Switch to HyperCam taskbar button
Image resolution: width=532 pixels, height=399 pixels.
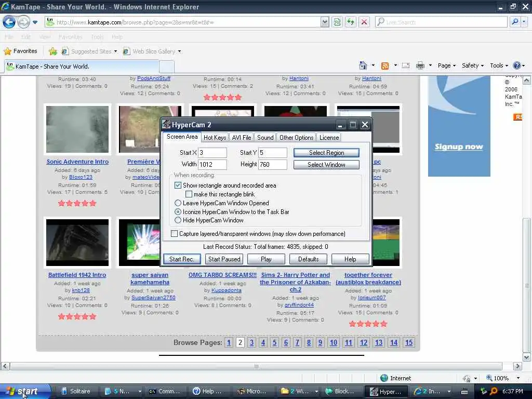385,392
